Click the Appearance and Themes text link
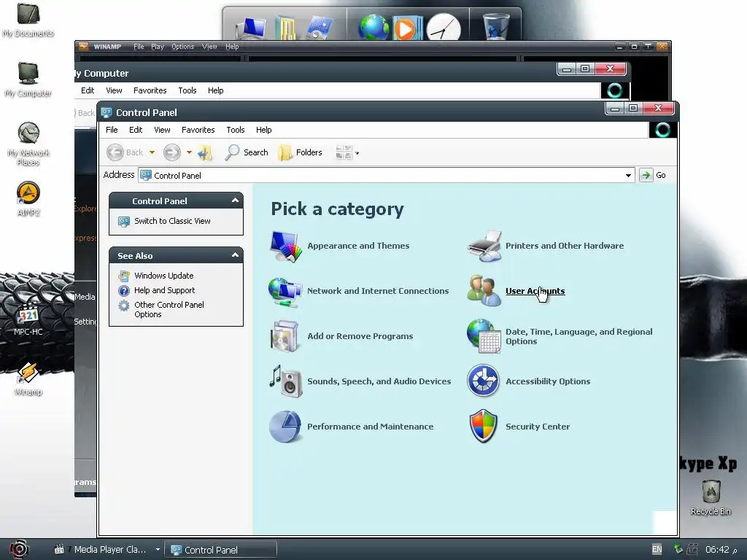Screen dimensions: 747x560 click(358, 246)
